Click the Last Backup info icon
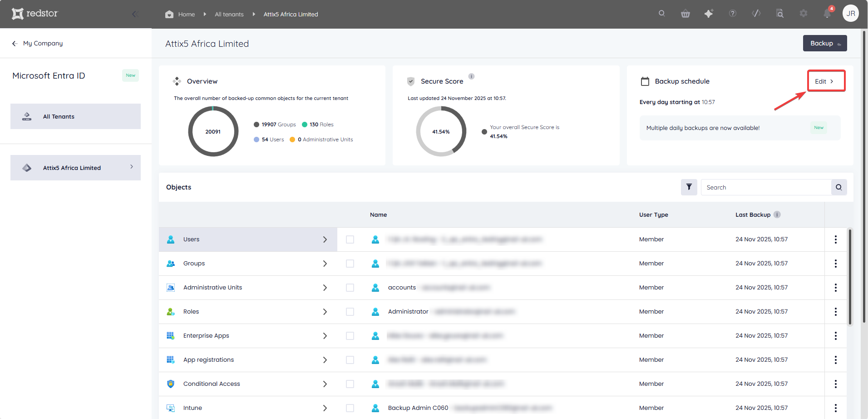 777,214
